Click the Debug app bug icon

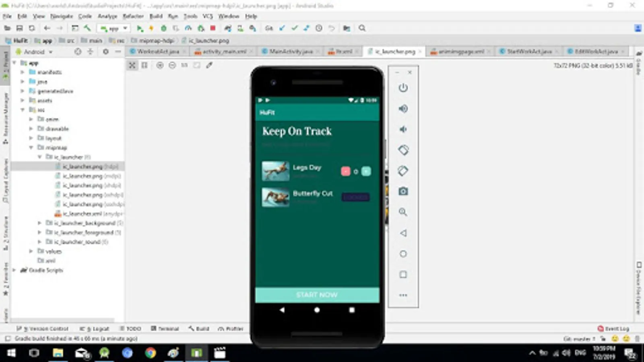pos(163,28)
